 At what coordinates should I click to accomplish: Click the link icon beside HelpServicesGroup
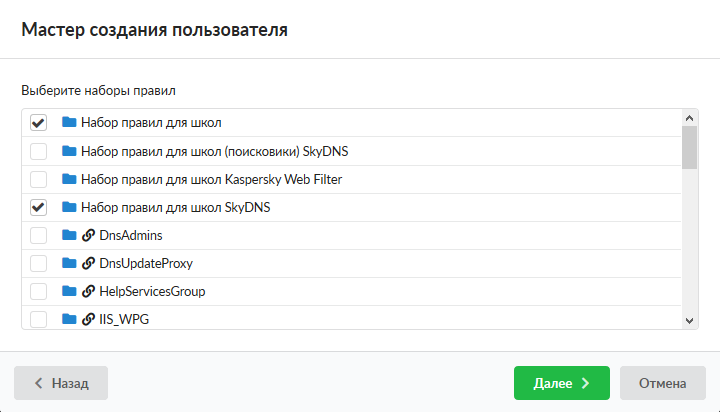[88, 292]
